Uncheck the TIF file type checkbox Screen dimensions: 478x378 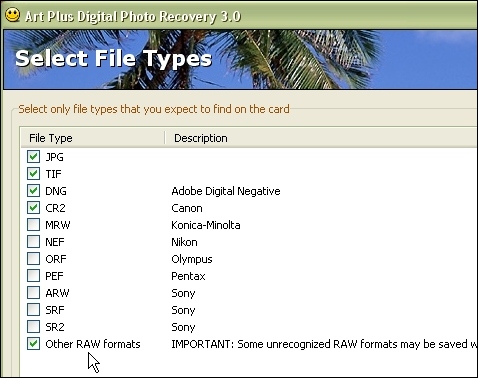(x=33, y=174)
